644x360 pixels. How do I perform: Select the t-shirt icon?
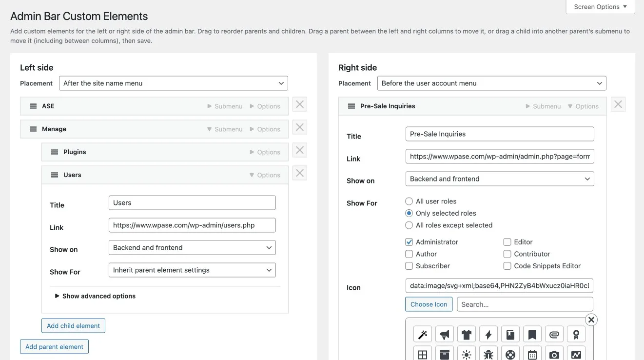tap(467, 335)
